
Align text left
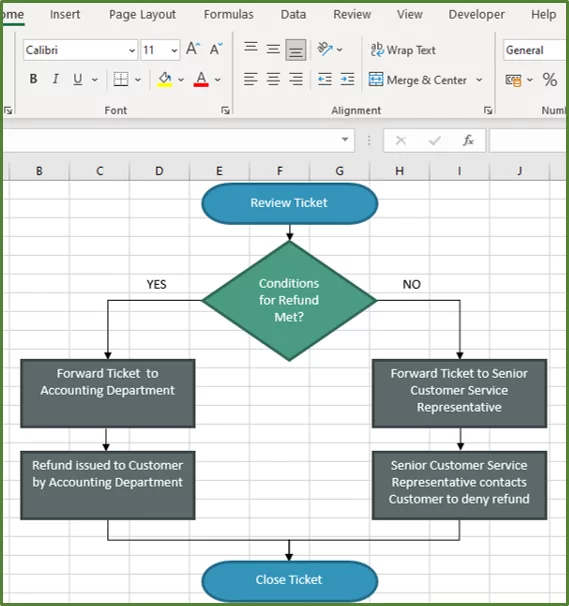[251, 79]
